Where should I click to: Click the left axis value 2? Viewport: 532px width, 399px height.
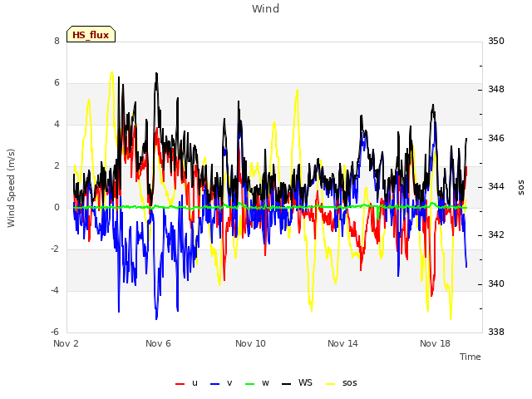tap(57, 165)
